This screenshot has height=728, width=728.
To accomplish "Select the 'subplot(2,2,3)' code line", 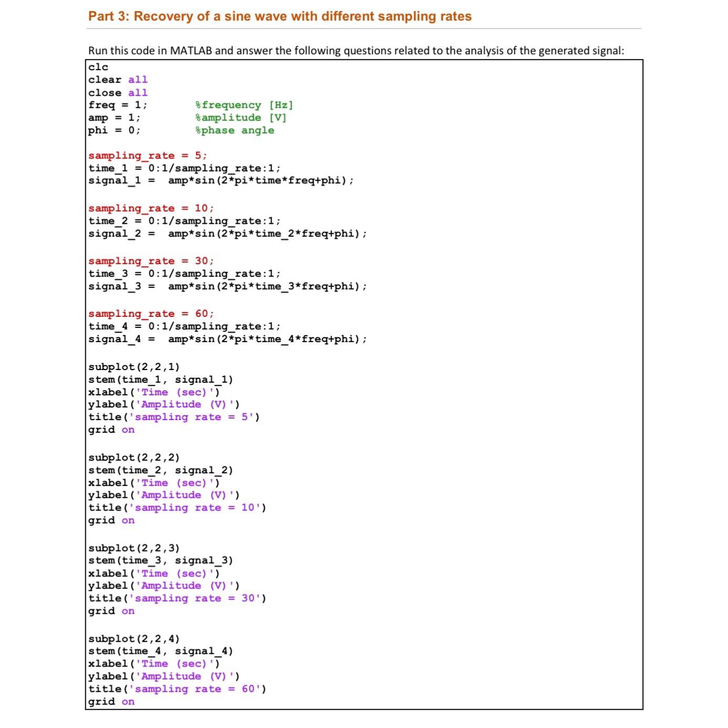I will point(134,547).
